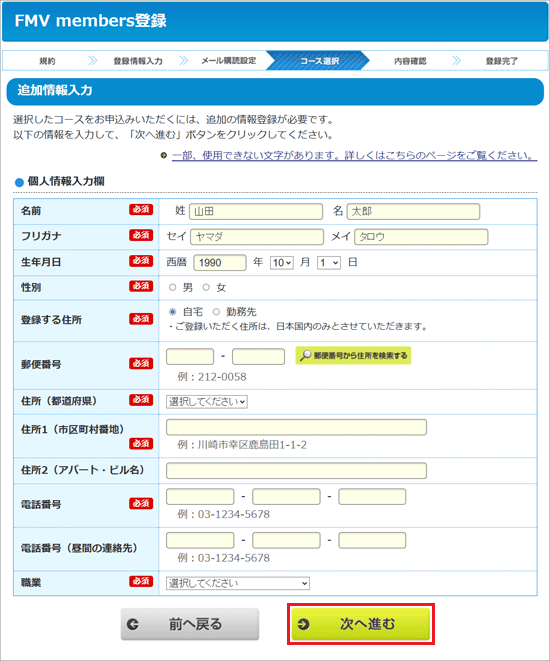Click the 住所2 building name field
The width and height of the screenshot is (550, 661).
297,471
